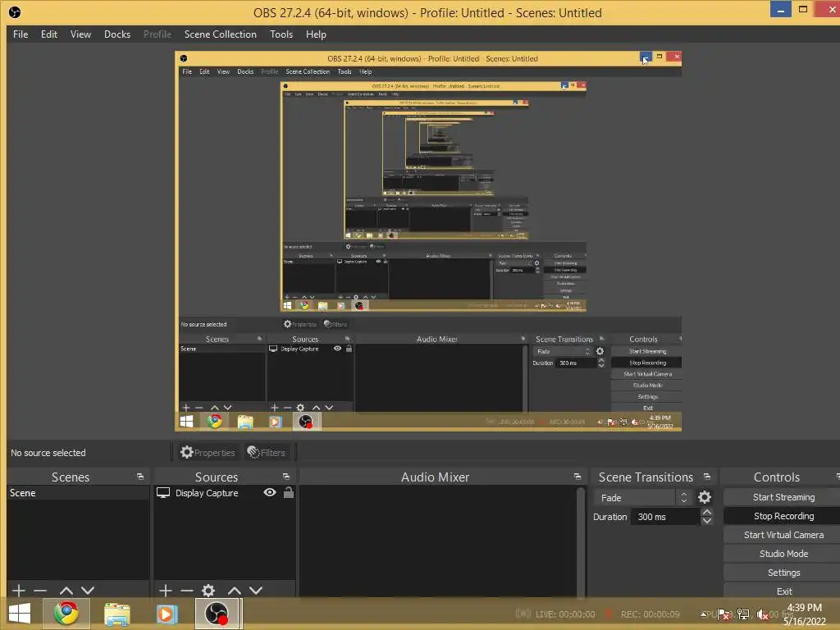Toggle visibility eye of Display Capture
840x630 pixels.
tap(270, 492)
